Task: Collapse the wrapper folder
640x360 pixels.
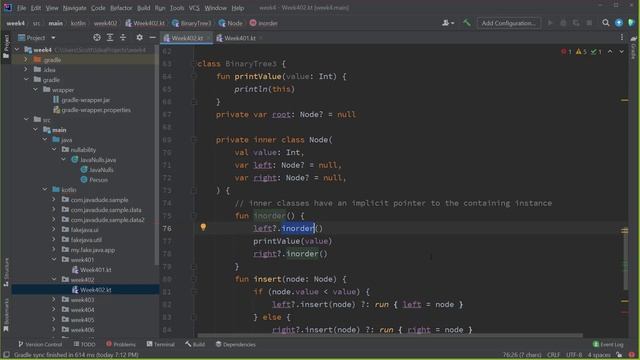Action: click(x=36, y=90)
